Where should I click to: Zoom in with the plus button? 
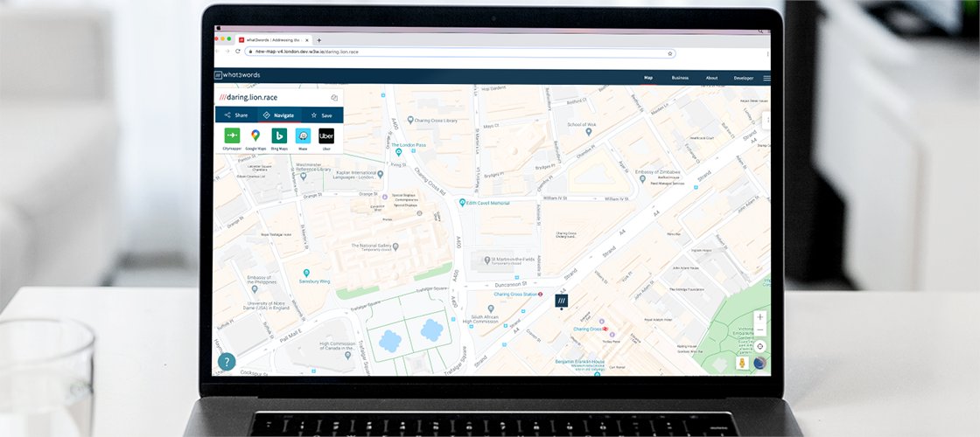coord(760,316)
